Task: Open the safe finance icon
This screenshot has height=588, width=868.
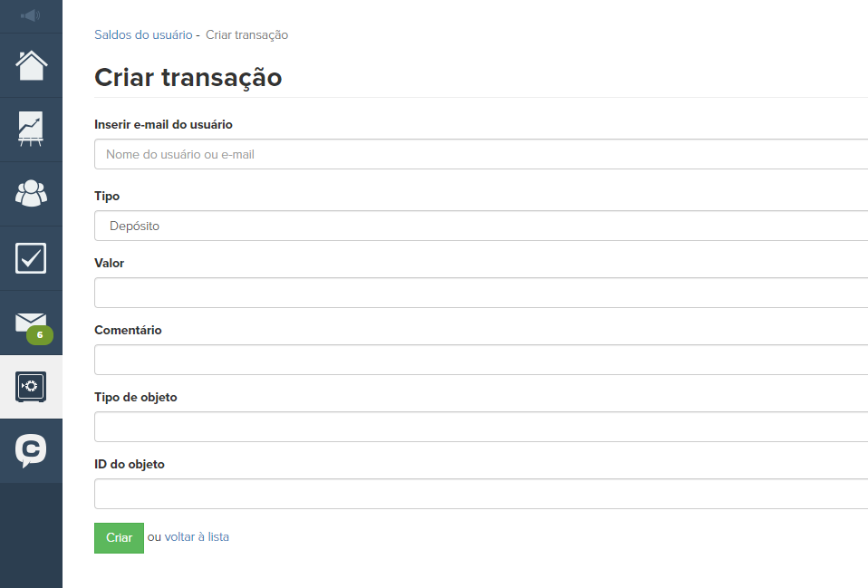Action: pyautogui.click(x=31, y=387)
